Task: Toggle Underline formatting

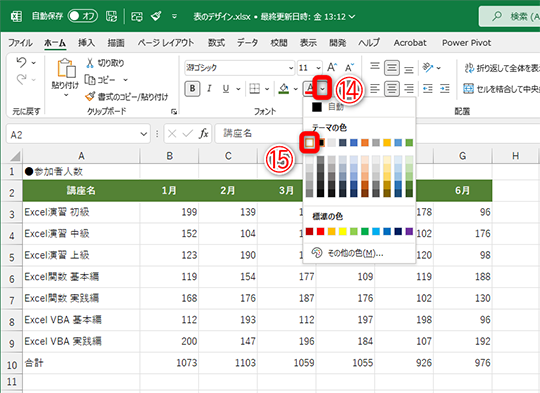Action: point(226,89)
